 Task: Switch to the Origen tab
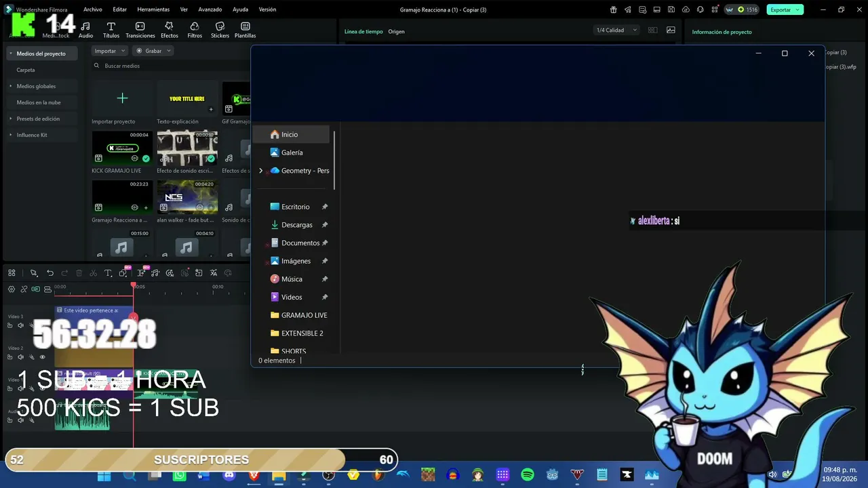coord(396,32)
